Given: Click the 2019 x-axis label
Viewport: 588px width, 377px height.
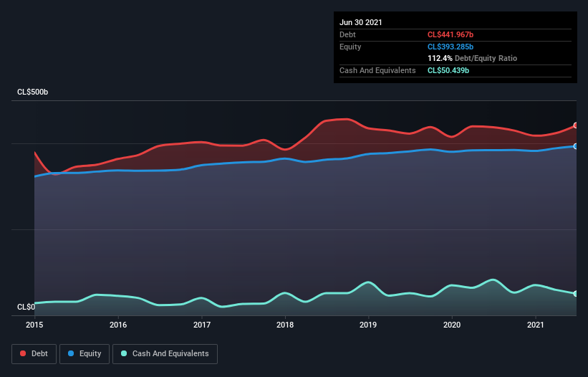Looking at the screenshot, I should (368, 325).
